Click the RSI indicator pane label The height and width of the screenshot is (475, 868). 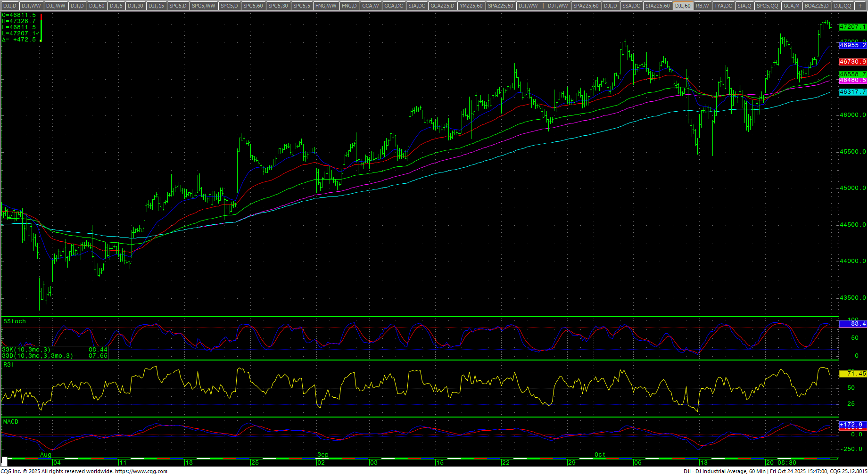[8, 365]
